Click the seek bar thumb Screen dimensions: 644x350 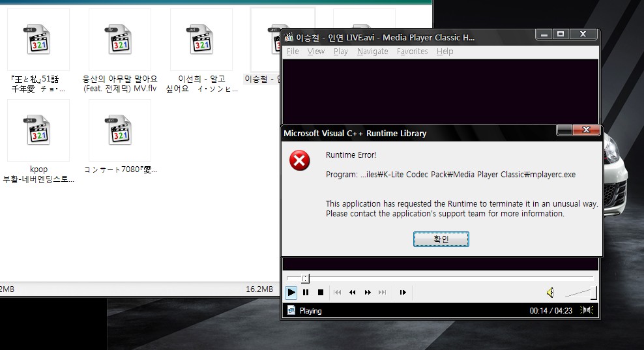pyautogui.click(x=305, y=278)
